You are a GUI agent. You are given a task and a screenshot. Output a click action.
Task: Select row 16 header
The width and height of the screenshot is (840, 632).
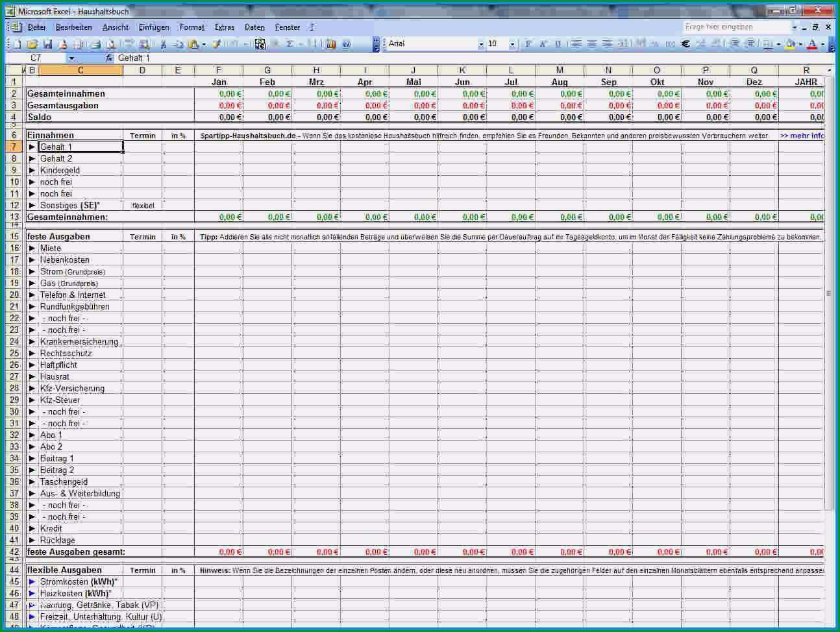14,248
